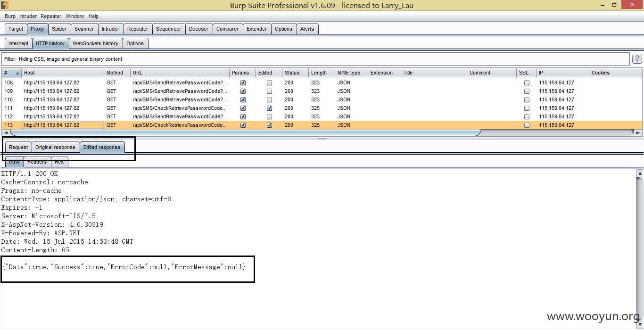
Task: Sort by the MIME type column header
Action: pyautogui.click(x=351, y=73)
